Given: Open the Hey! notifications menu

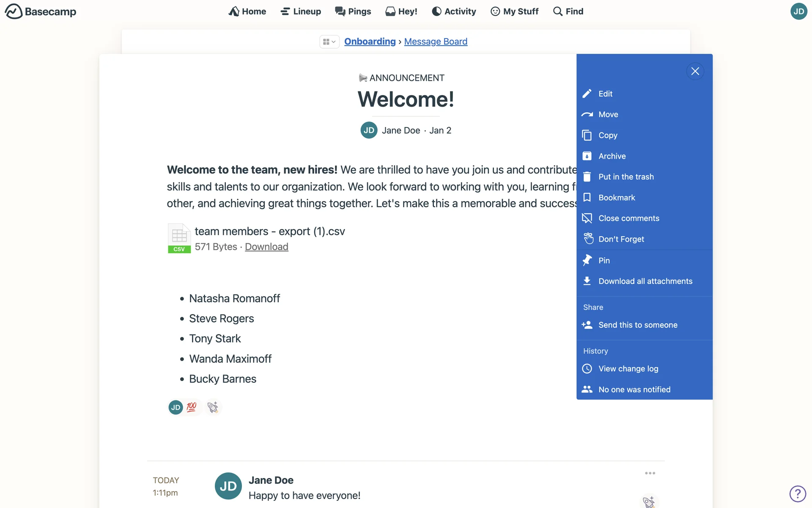Looking at the screenshot, I should pyautogui.click(x=401, y=11).
